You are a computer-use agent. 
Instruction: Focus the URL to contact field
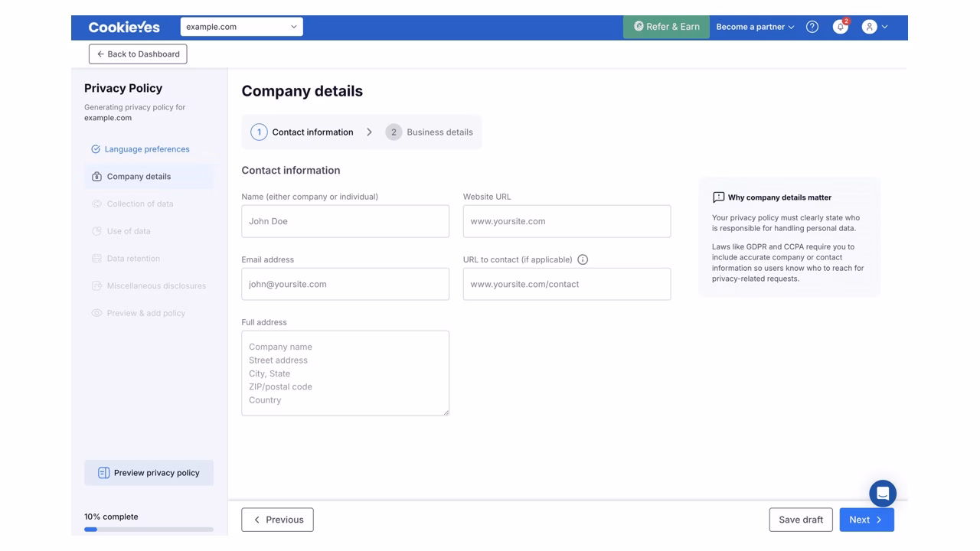click(567, 284)
